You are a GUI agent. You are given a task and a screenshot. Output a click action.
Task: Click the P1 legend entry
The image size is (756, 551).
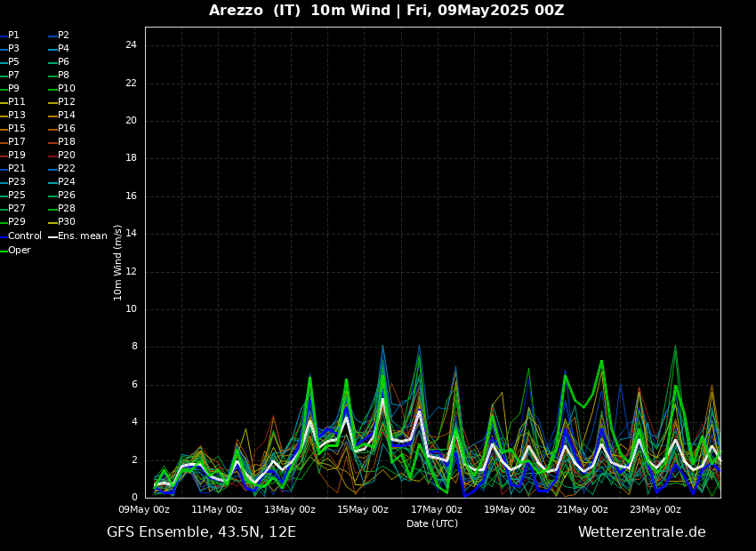click(x=13, y=36)
